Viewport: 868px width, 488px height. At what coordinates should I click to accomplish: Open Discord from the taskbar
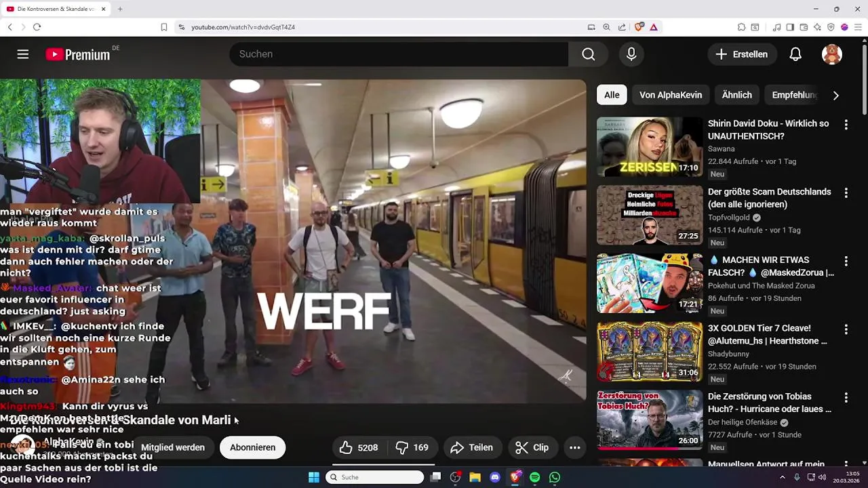(x=495, y=477)
